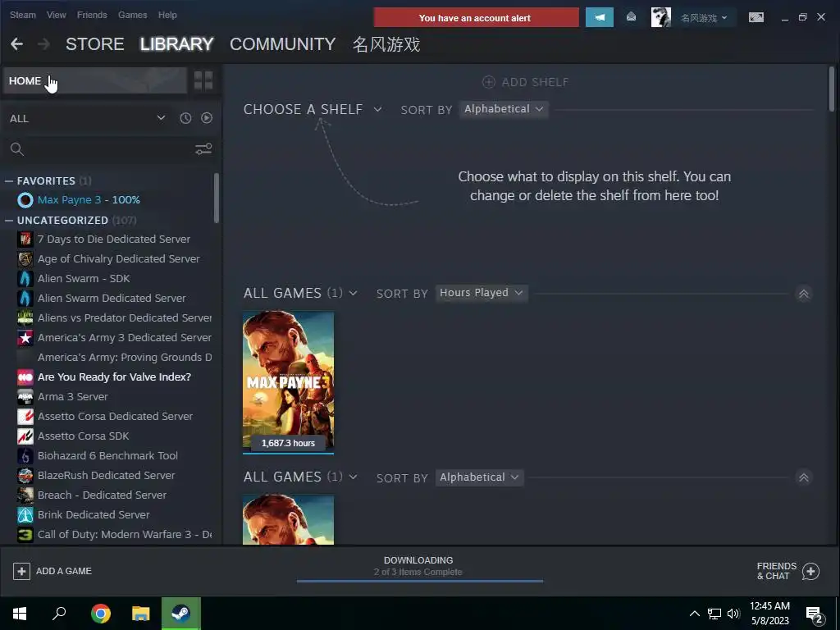Select Max Payne 3 in Favorites

[x=89, y=200]
